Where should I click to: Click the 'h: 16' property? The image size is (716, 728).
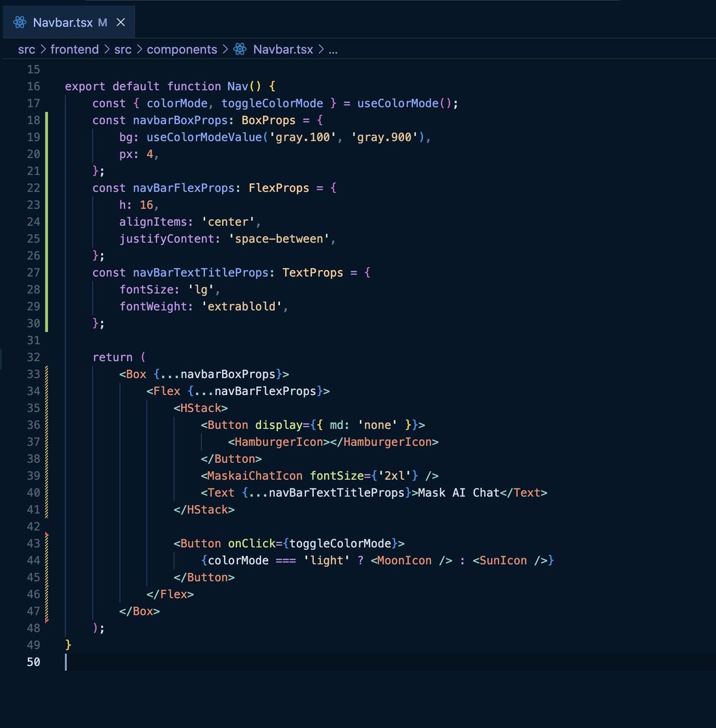click(x=137, y=205)
